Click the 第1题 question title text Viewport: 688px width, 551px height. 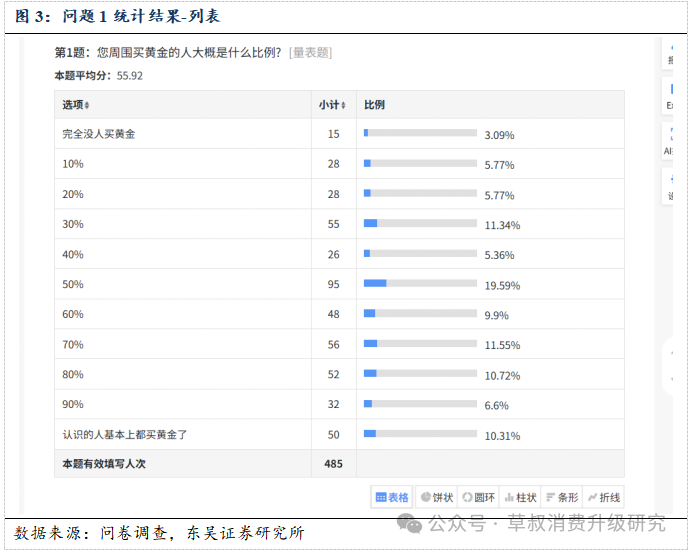tap(168, 53)
